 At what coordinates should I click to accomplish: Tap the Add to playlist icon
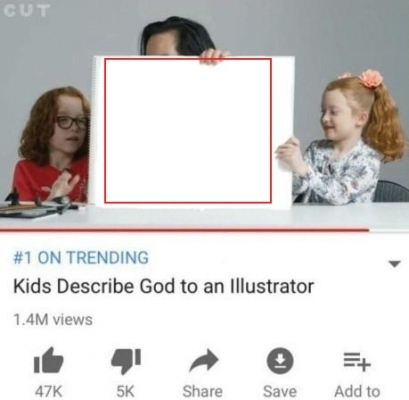[357, 361]
